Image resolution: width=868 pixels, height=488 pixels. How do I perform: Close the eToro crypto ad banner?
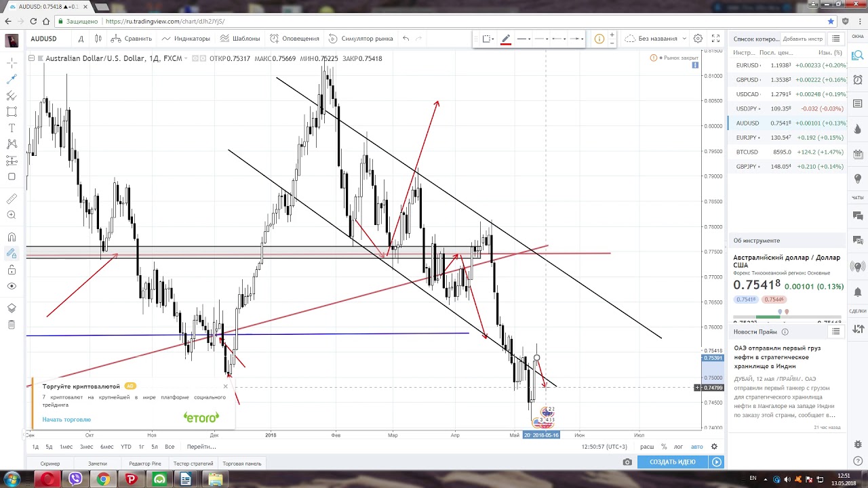coord(226,387)
